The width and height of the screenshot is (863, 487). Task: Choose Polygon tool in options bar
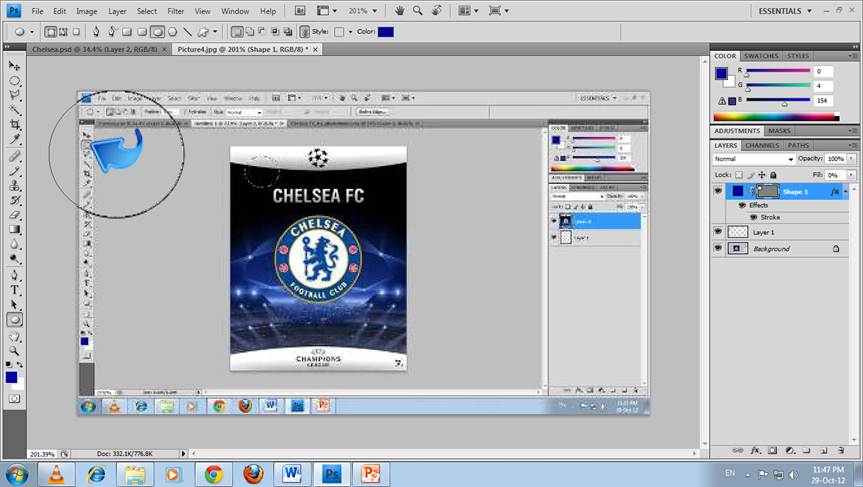pos(172,32)
